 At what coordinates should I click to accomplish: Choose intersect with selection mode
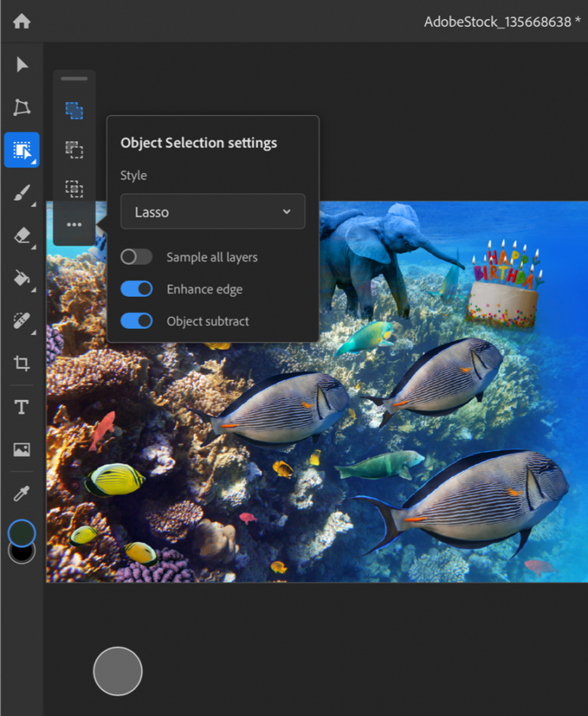point(74,189)
